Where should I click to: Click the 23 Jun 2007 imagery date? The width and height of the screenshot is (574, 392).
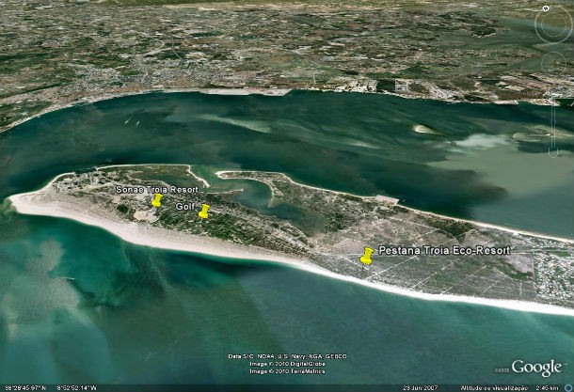point(422,387)
